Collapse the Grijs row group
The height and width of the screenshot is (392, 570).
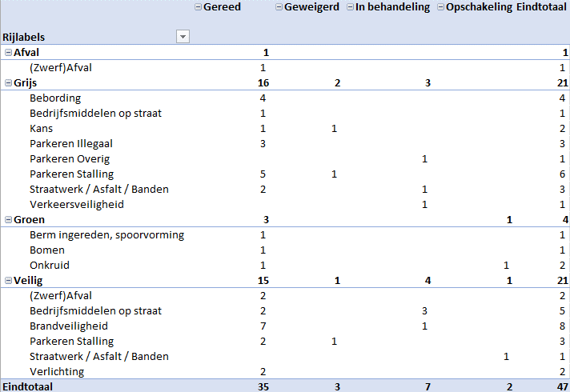tap(8, 83)
